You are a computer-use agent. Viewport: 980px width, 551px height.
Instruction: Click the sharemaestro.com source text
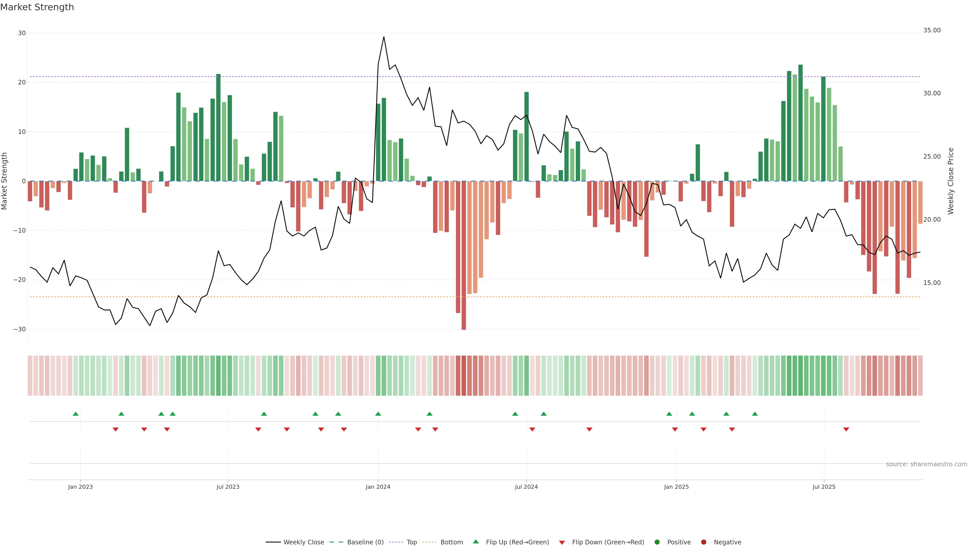(926, 464)
